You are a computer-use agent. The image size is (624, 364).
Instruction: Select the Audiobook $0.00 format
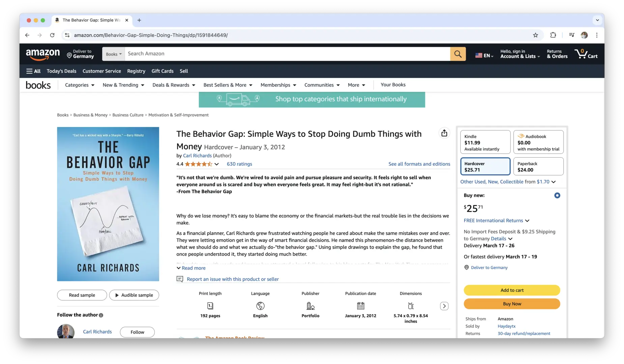point(538,142)
